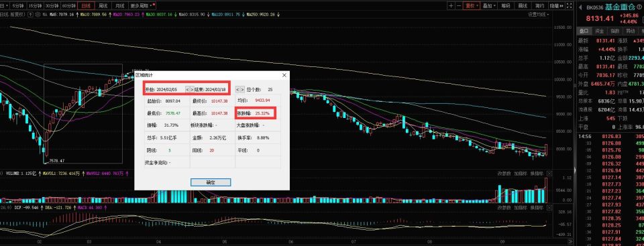This screenshot has width=644, height=246.
Task: Select 资金 tab in quote panel
Action: tap(599, 31)
